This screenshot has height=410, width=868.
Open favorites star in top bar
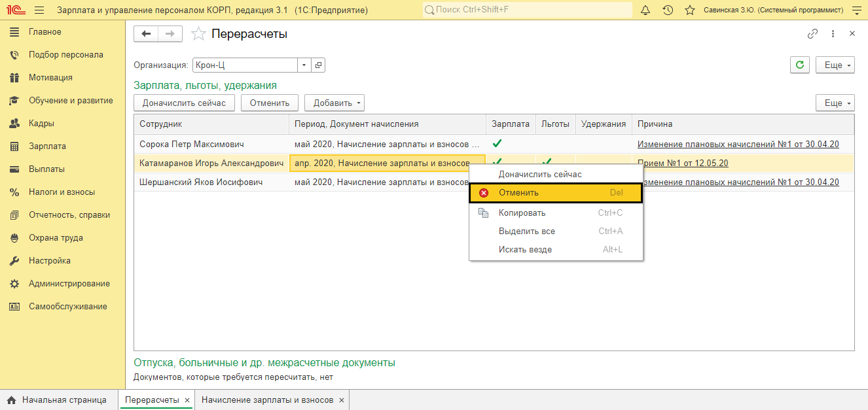(689, 10)
